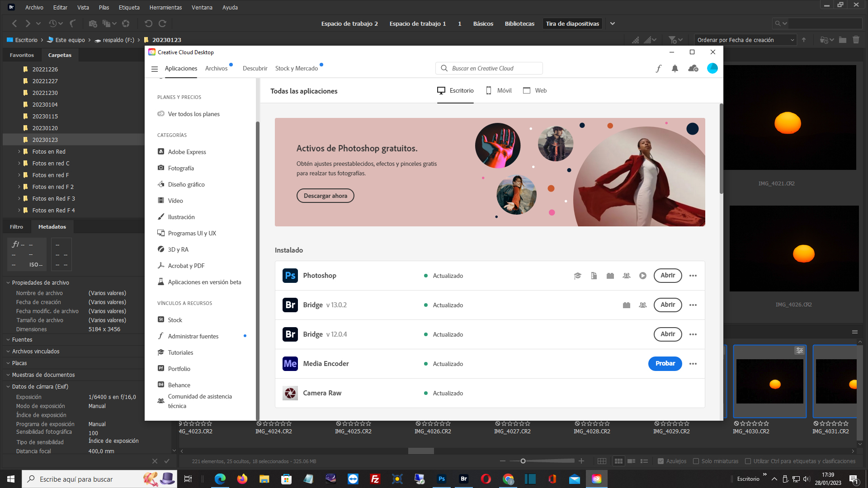Expand the Fotos en Red folder
This screenshot has height=488, width=868.
(x=19, y=151)
